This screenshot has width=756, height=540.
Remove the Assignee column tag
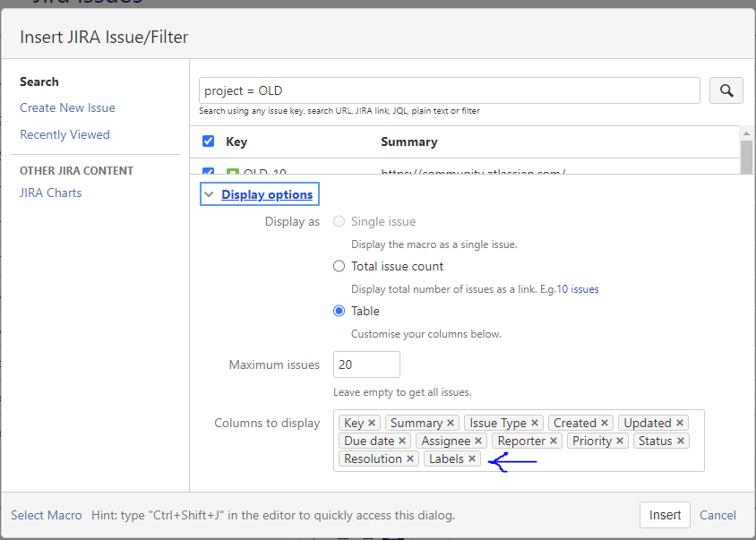(x=477, y=441)
